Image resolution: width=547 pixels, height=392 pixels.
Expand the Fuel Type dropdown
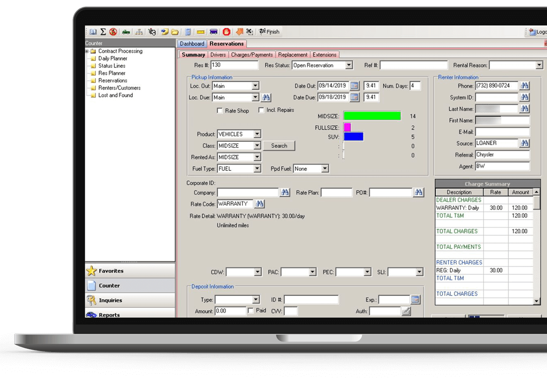tap(257, 168)
